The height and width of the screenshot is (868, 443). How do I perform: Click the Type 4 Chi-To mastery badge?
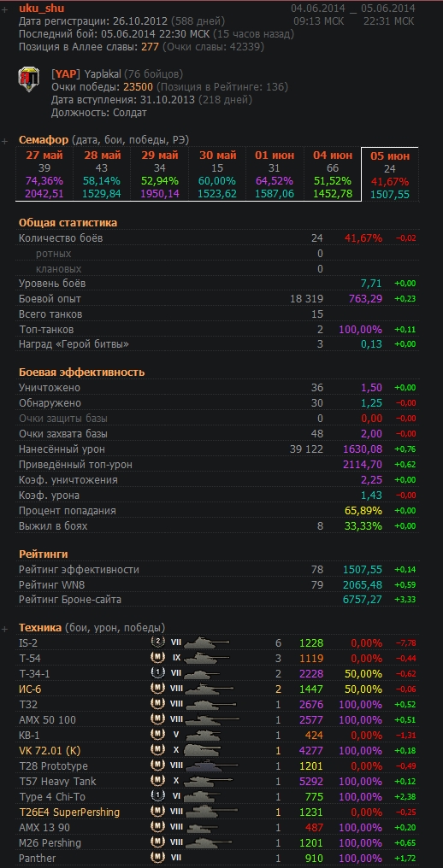(x=158, y=796)
